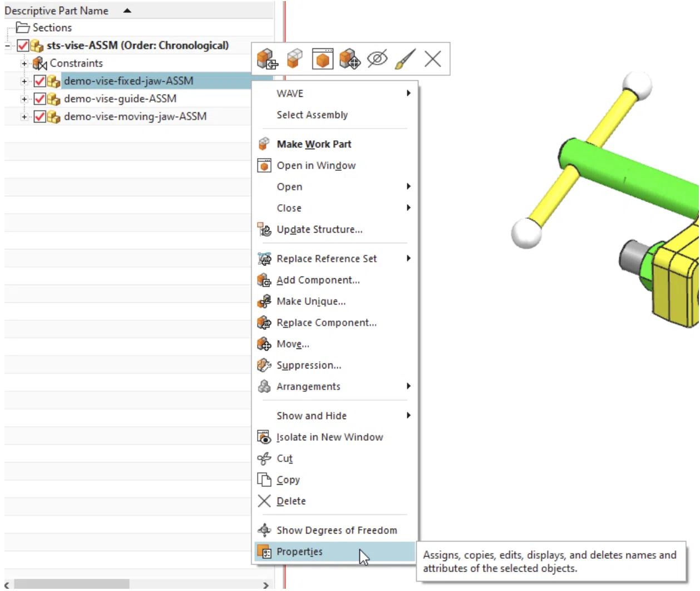Open Edit Display with the paintbrush icon
This screenshot has height=591, width=700.
pos(405,58)
